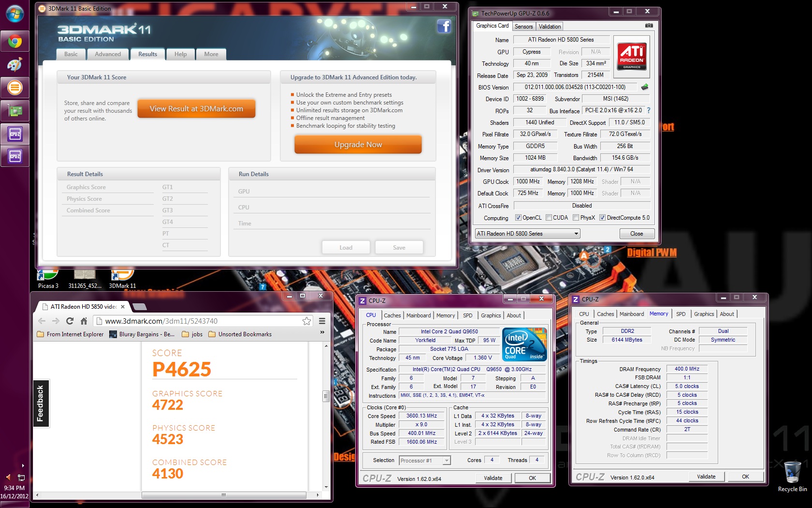812x508 pixels.
Task: Go back in Chrome
Action: 42,321
